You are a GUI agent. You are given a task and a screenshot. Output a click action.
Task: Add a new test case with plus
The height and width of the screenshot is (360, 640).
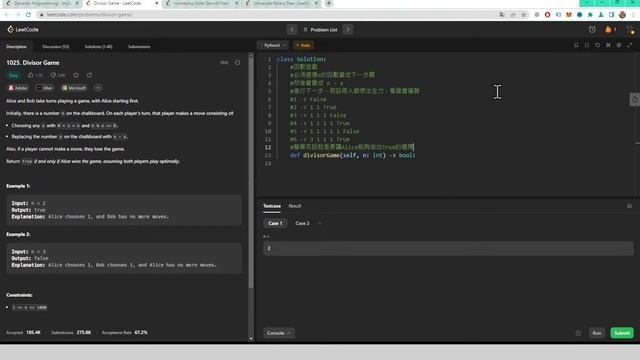point(320,223)
